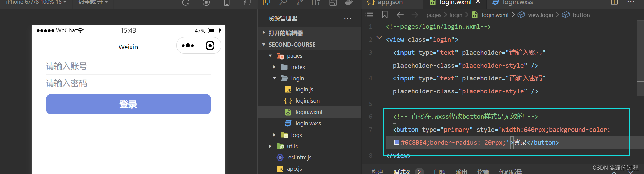Click the detach simulator window icon

[248, 3]
